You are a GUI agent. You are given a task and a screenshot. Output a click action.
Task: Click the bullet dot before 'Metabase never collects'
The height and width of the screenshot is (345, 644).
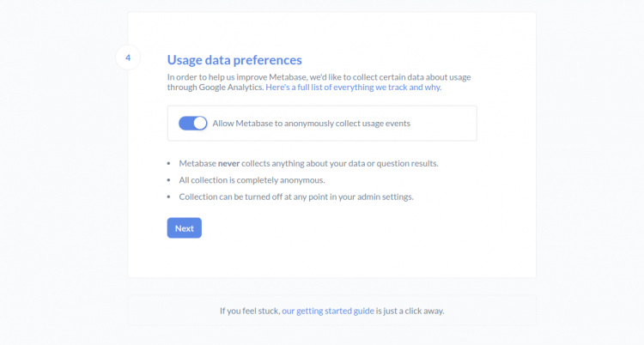click(x=170, y=163)
